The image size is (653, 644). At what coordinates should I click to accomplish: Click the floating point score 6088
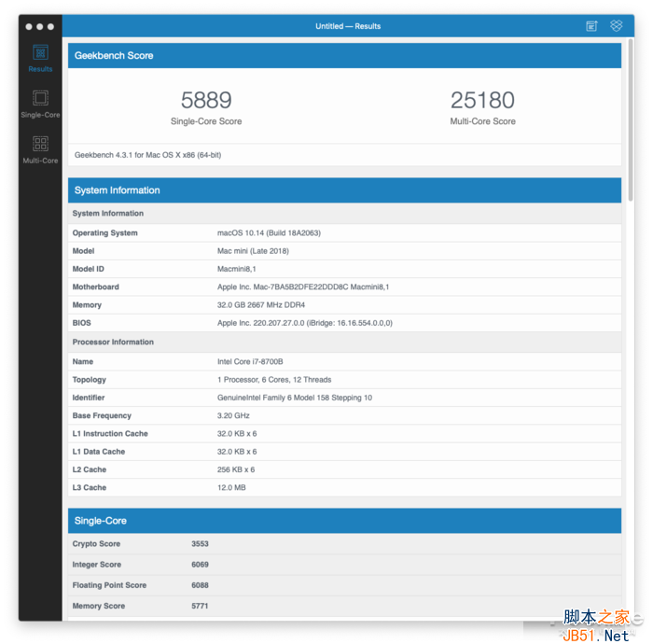[x=200, y=585]
